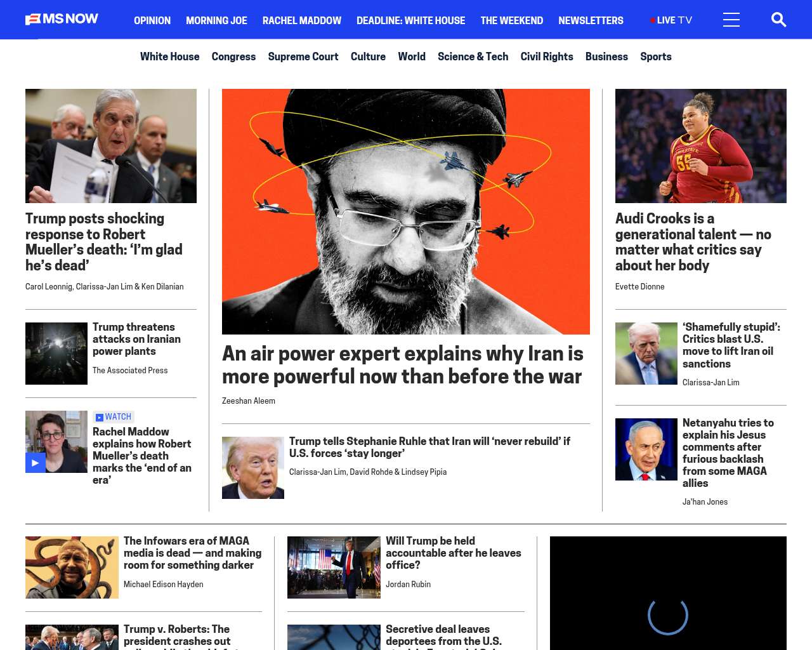Open the Audi Crooks basketball photo
Viewport: 812px width, 650px height.
[x=701, y=146]
